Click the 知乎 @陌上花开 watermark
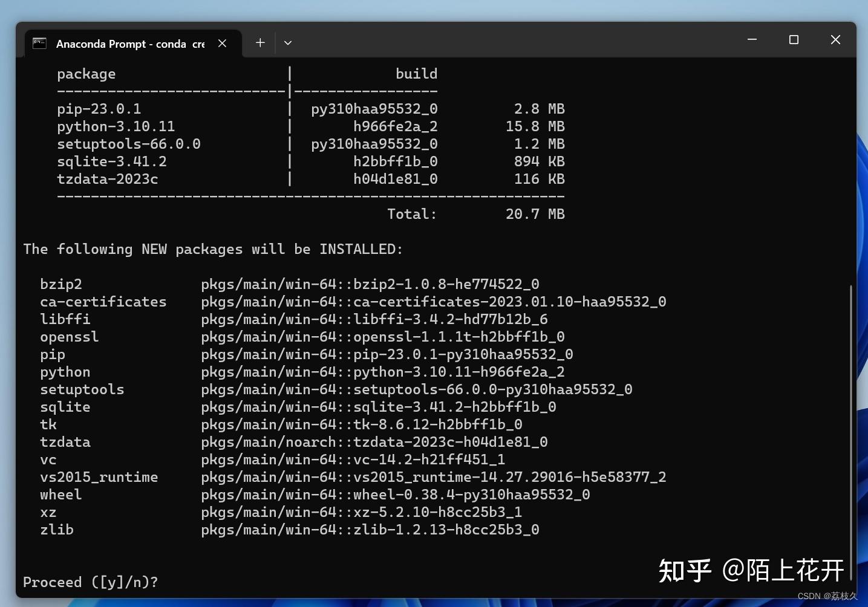 [x=752, y=569]
